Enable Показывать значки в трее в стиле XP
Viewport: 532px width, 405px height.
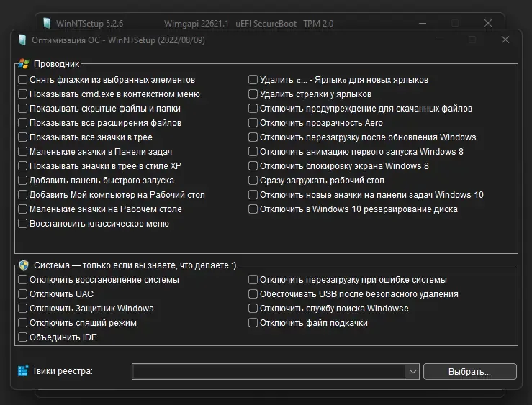23,166
